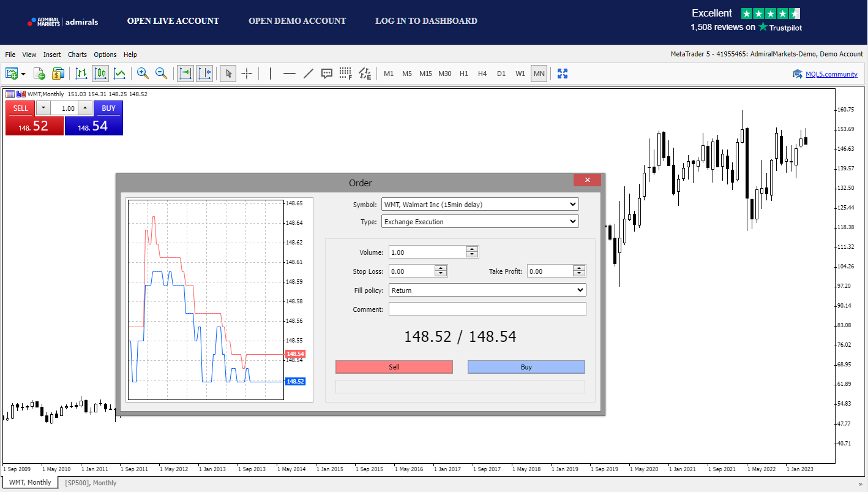
Task: Pick the horizontal line drawing tool
Action: pyautogui.click(x=290, y=74)
